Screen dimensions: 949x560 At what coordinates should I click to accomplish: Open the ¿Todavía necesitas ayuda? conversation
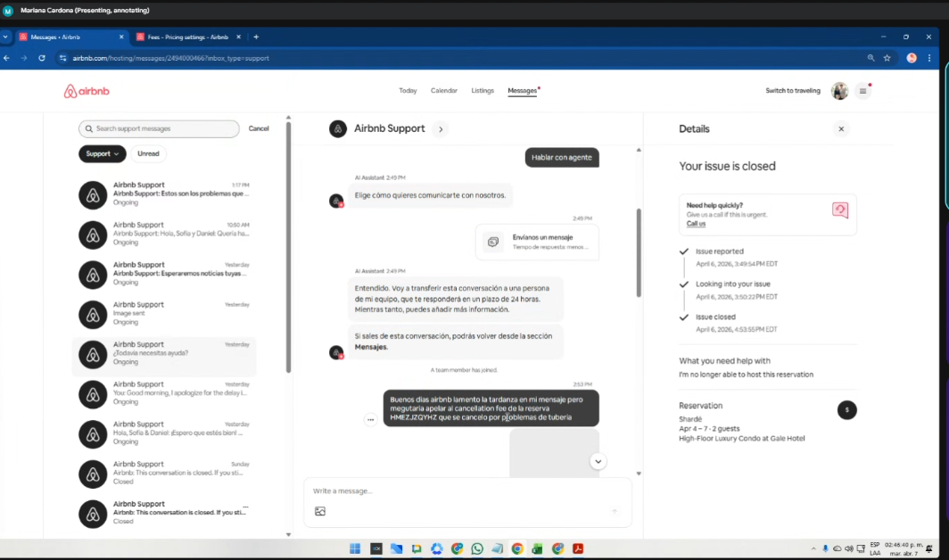pyautogui.click(x=164, y=354)
